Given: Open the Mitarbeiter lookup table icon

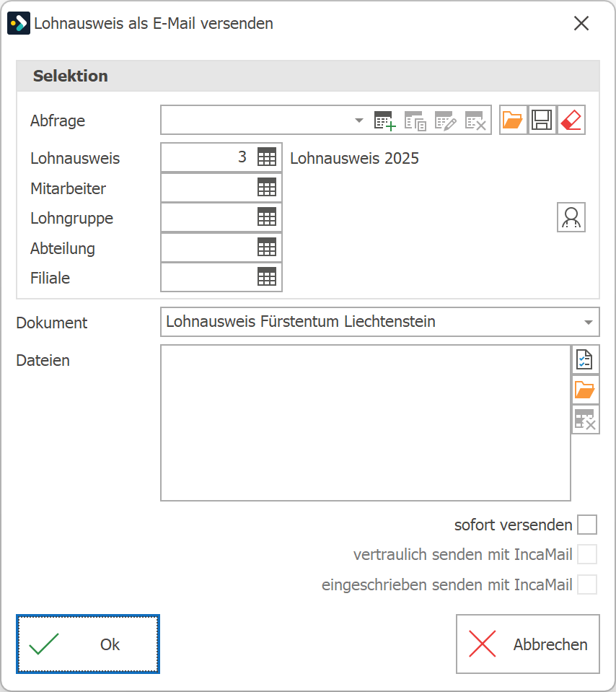Looking at the screenshot, I should click(x=267, y=187).
